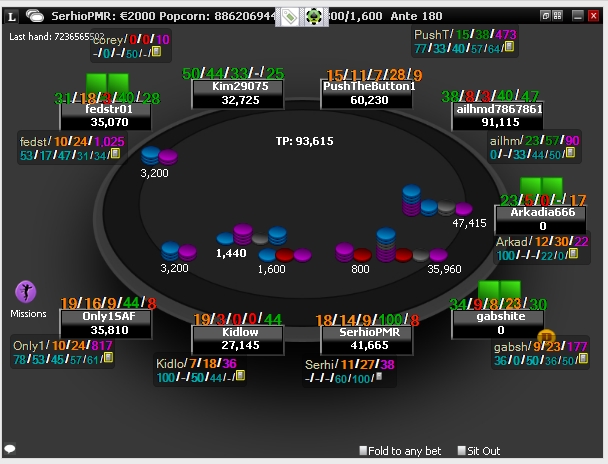Screen dimensions: 608x464
Task: Click the 35,960 chip stack
Action: point(411,246)
